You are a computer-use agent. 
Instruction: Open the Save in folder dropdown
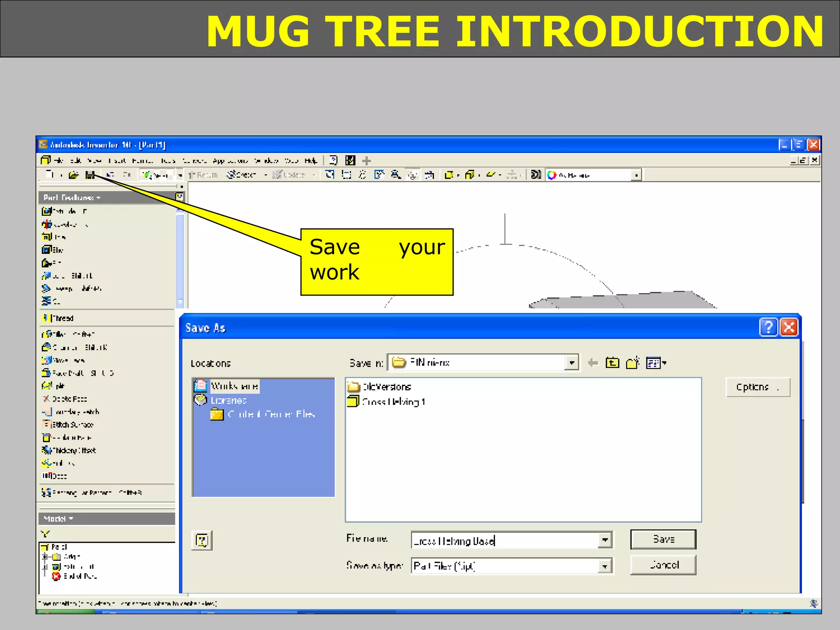(x=571, y=363)
